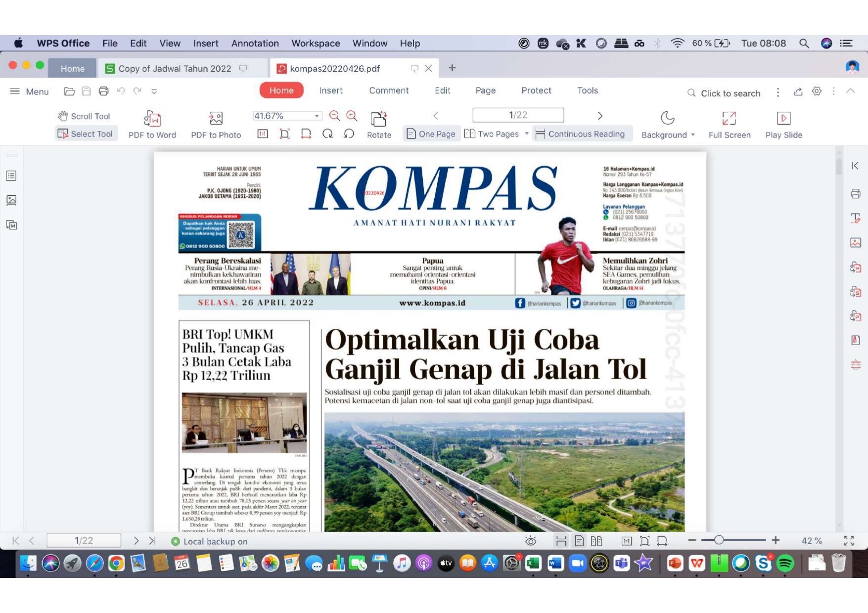Click zoom out minus in status bar
Viewport: 868px width, 613px height.
692,540
